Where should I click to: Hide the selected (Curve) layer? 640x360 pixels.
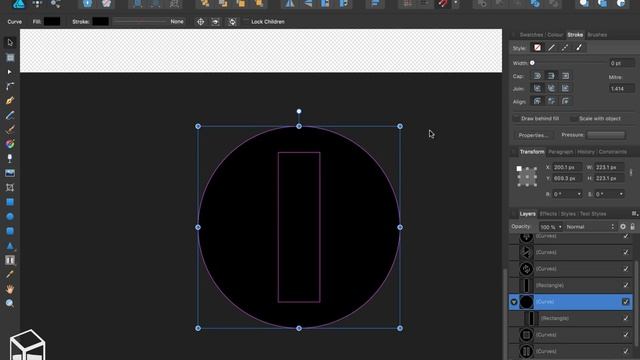[626, 302]
